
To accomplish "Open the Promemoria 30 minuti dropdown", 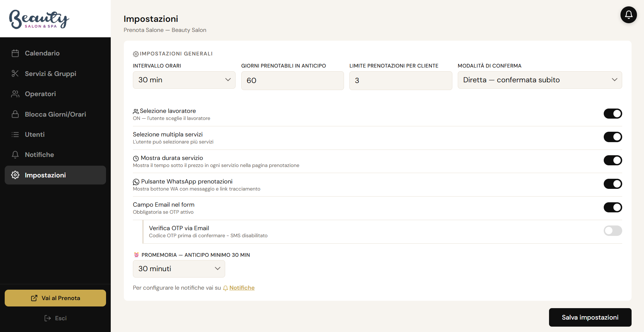I will [179, 269].
